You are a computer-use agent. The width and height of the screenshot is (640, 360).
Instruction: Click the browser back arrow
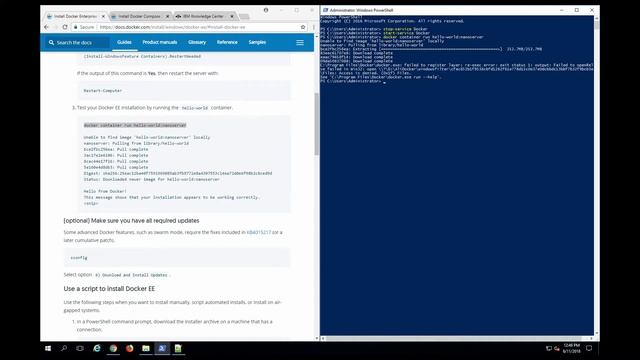tap(46, 27)
